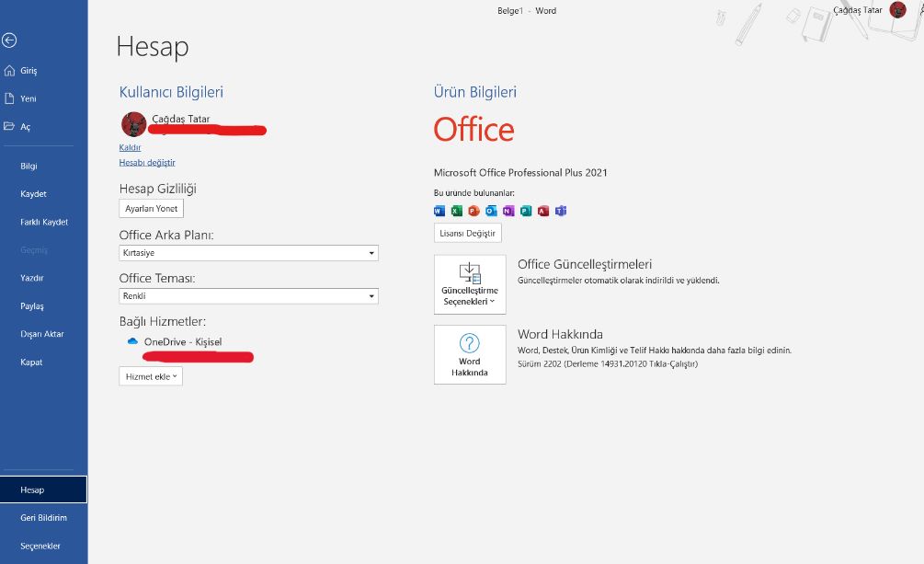Click the Excel icon in the product list
The height and width of the screenshot is (564, 924).
457,211
